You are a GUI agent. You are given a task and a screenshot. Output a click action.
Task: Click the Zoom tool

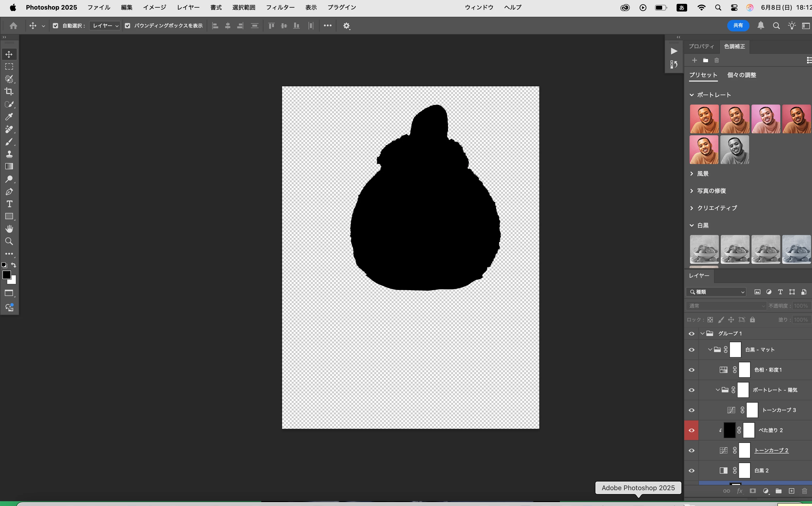tap(9, 241)
